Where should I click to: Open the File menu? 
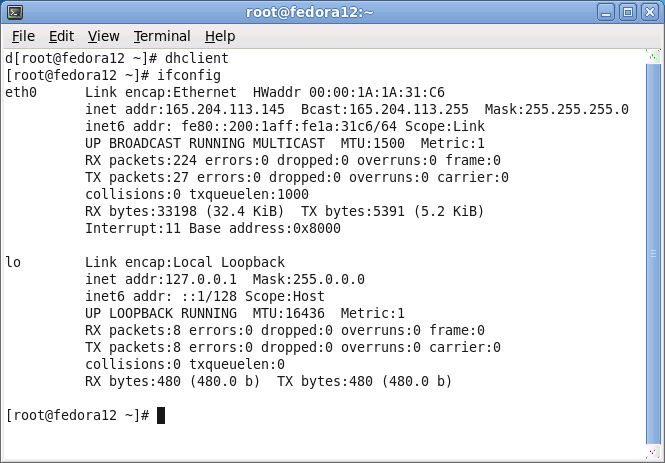coord(23,36)
